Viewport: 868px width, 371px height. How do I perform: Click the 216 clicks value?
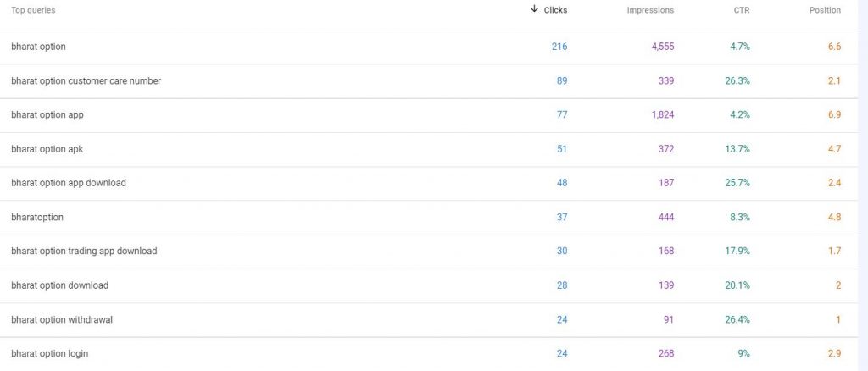(x=559, y=47)
